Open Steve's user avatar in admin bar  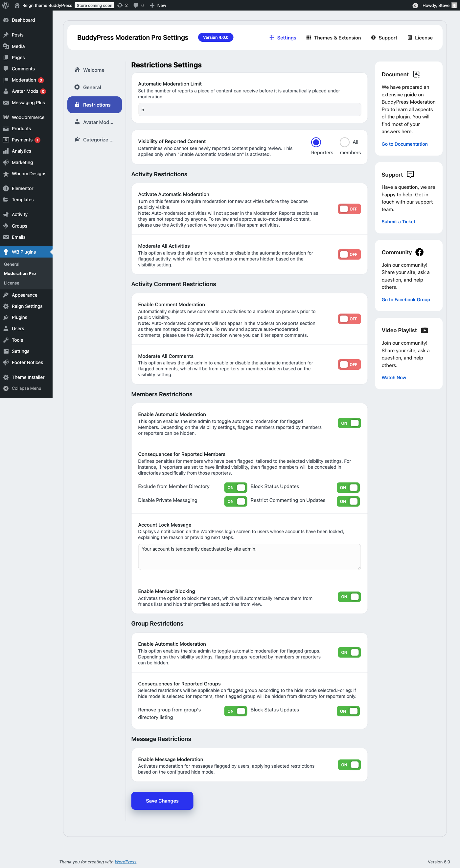[x=454, y=5]
